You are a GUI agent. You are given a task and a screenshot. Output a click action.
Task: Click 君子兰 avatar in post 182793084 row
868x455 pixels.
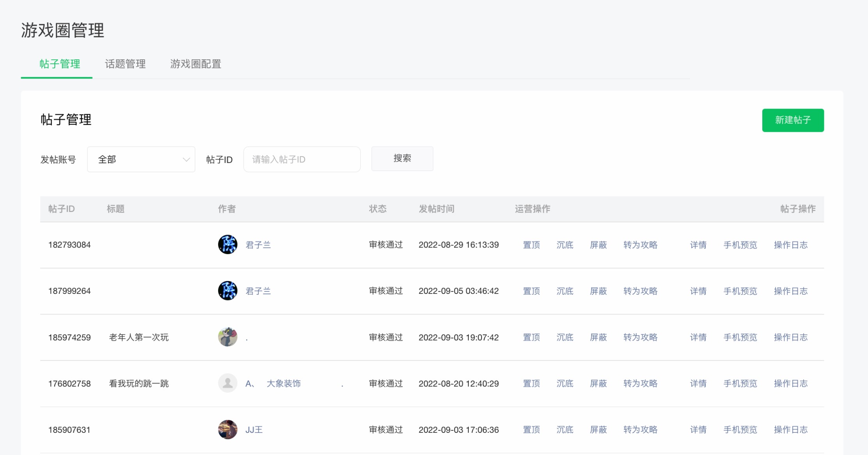pos(228,245)
